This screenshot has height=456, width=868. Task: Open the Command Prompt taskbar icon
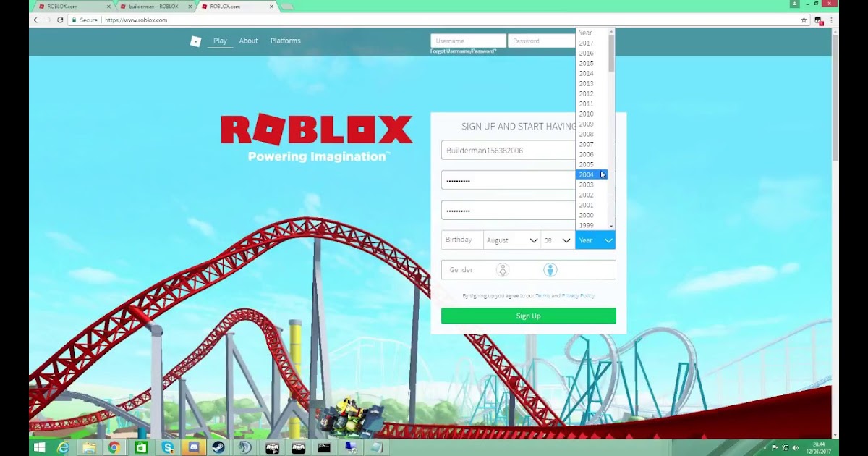324,448
